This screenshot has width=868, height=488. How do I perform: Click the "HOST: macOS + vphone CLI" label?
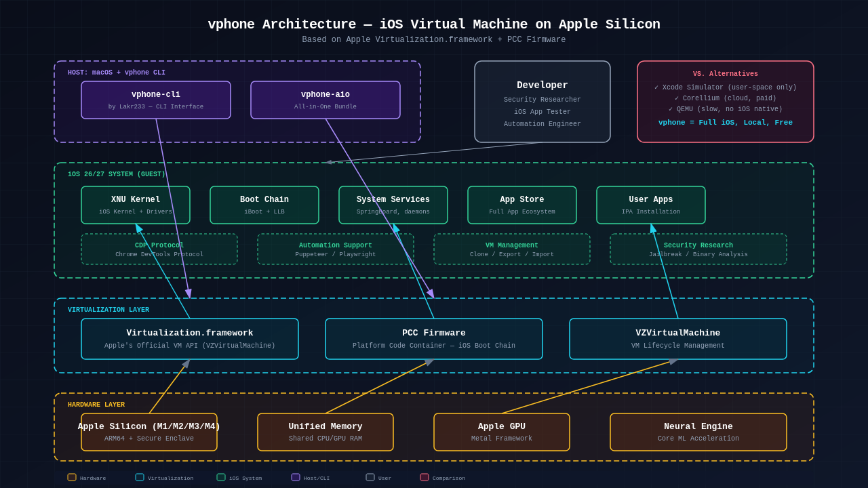(x=117, y=73)
